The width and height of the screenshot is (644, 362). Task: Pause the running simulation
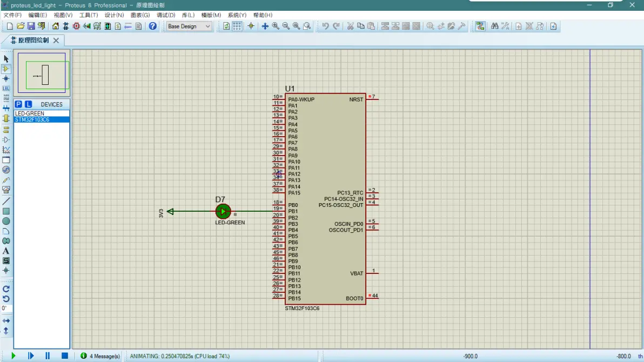48,356
